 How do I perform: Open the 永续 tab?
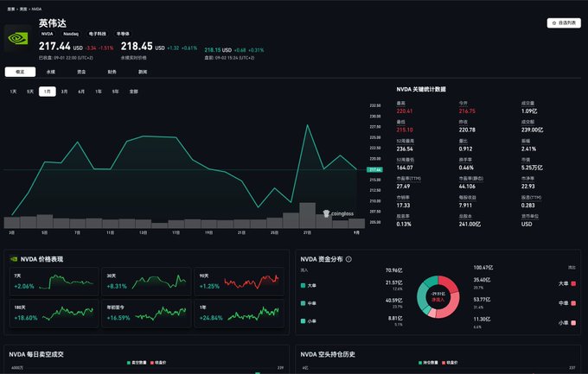51,72
